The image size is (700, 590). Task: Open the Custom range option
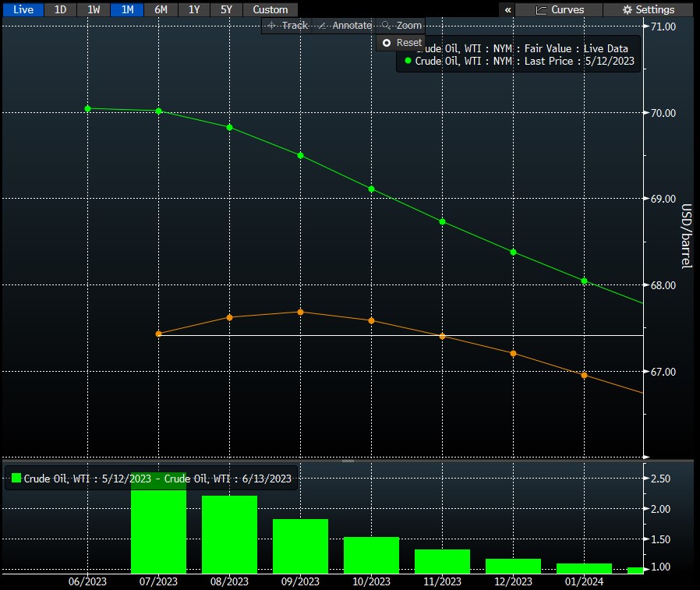coord(270,9)
